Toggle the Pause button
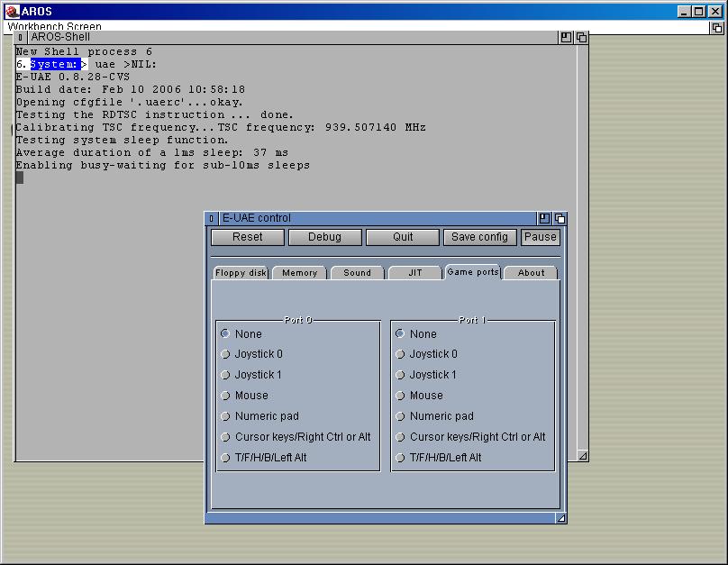 click(x=540, y=237)
